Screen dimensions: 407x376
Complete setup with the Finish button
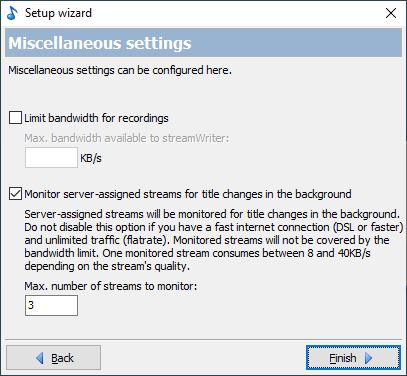click(x=353, y=358)
